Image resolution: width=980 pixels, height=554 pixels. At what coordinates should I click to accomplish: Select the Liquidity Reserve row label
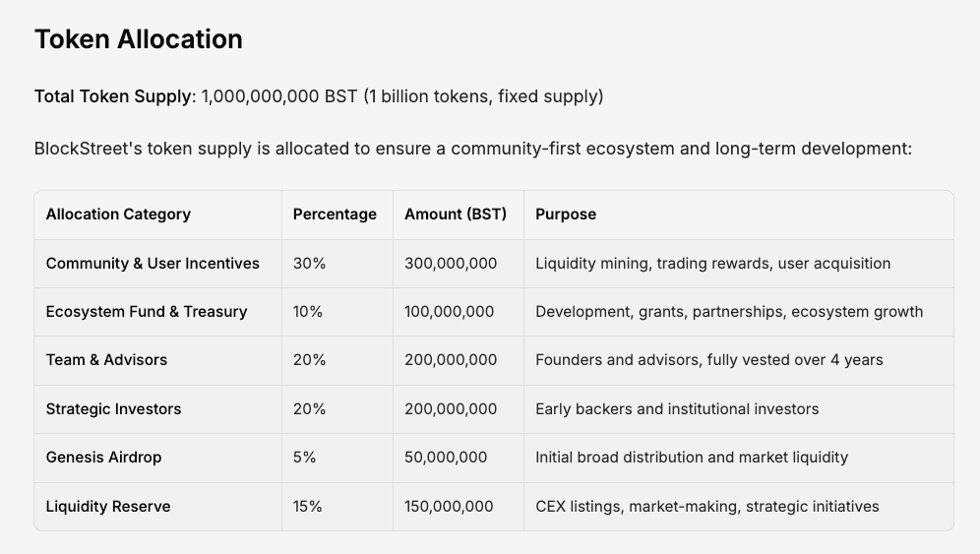coord(108,507)
